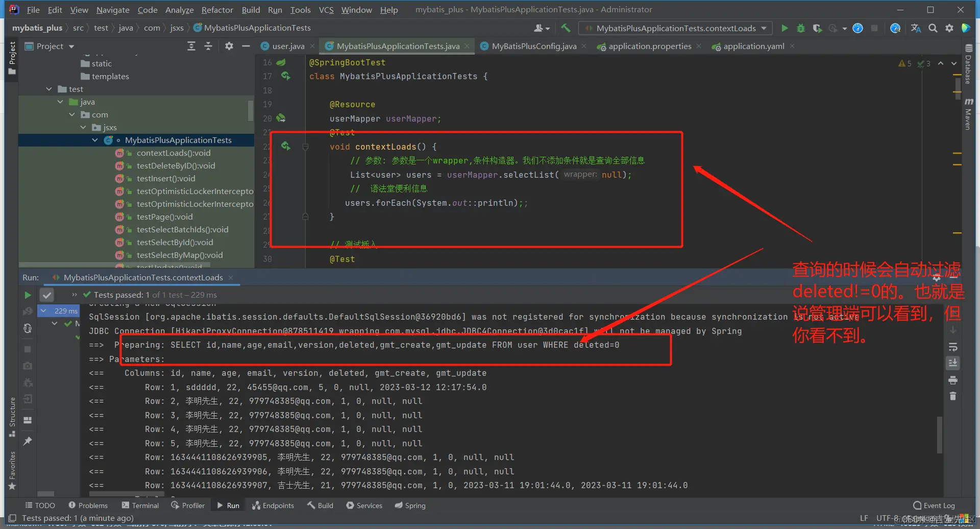This screenshot has height=529, width=980.
Task: Open the run configuration dropdown
Action: (675, 28)
